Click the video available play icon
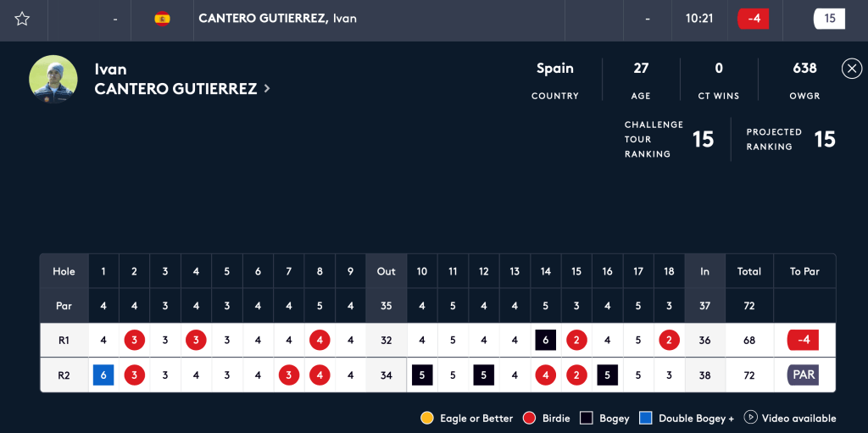 click(750, 417)
